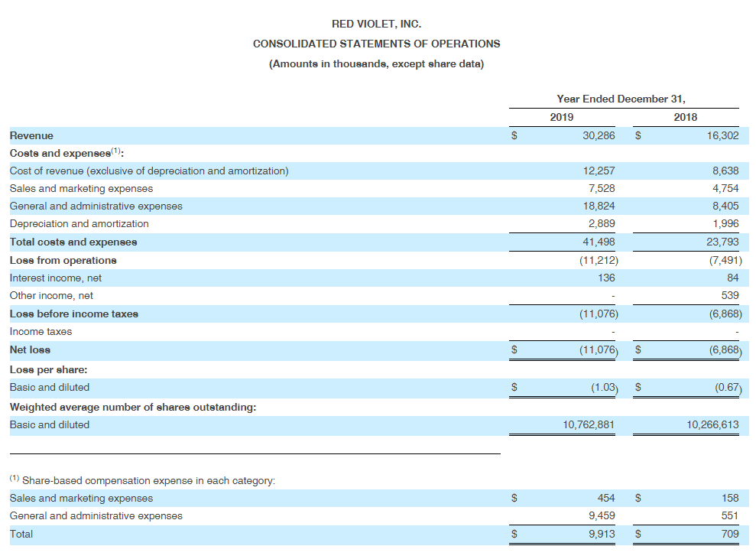Select the 2018 column header
The width and height of the screenshot is (756, 559).
[686, 117]
